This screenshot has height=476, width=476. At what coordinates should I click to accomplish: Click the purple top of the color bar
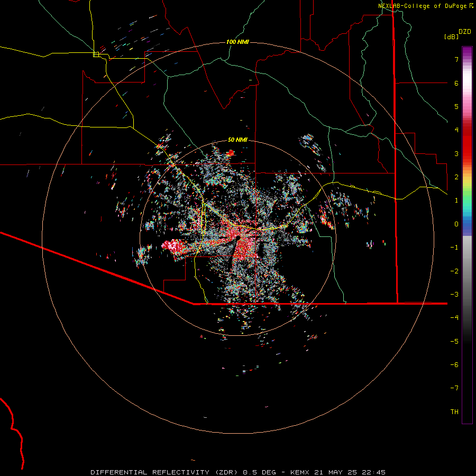coord(467,52)
